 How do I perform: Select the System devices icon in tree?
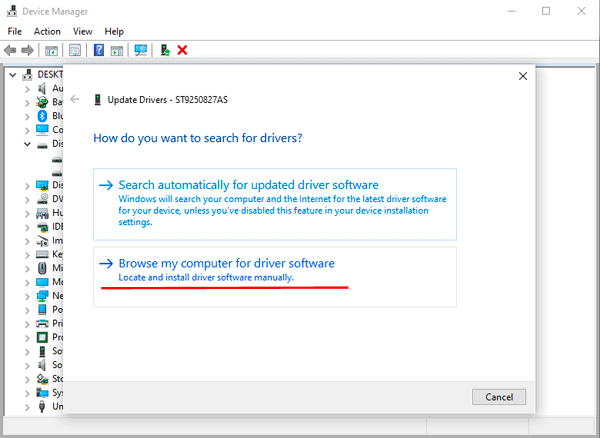click(x=42, y=392)
